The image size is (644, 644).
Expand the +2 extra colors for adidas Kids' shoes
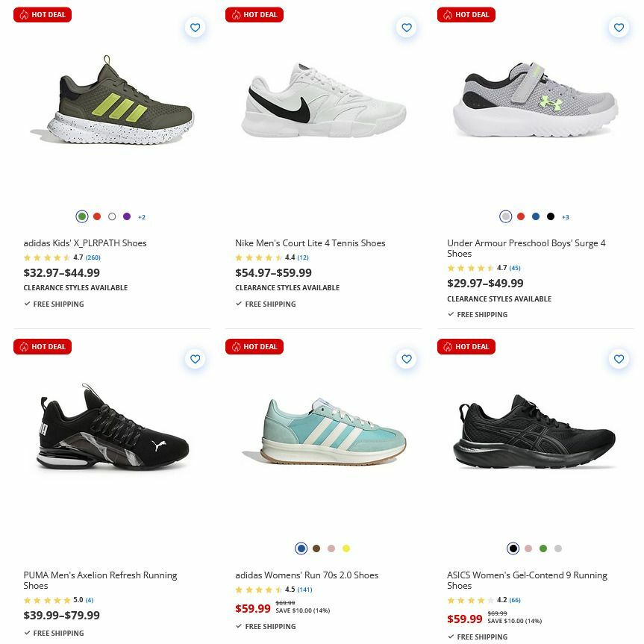(141, 216)
